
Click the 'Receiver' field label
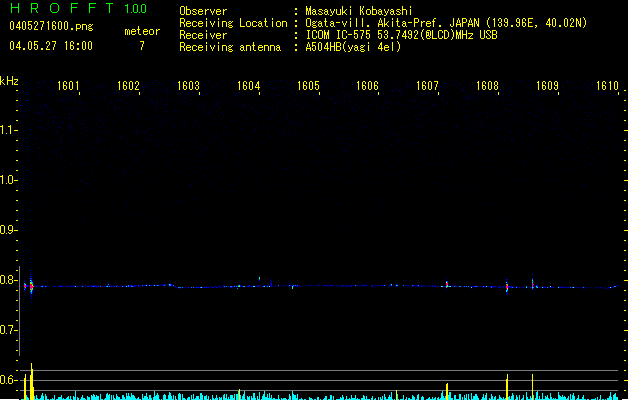(203, 35)
